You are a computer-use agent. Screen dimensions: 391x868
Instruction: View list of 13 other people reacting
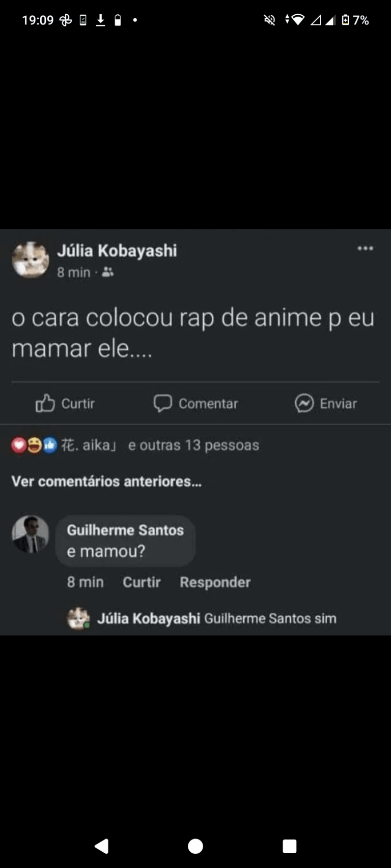[193, 445]
